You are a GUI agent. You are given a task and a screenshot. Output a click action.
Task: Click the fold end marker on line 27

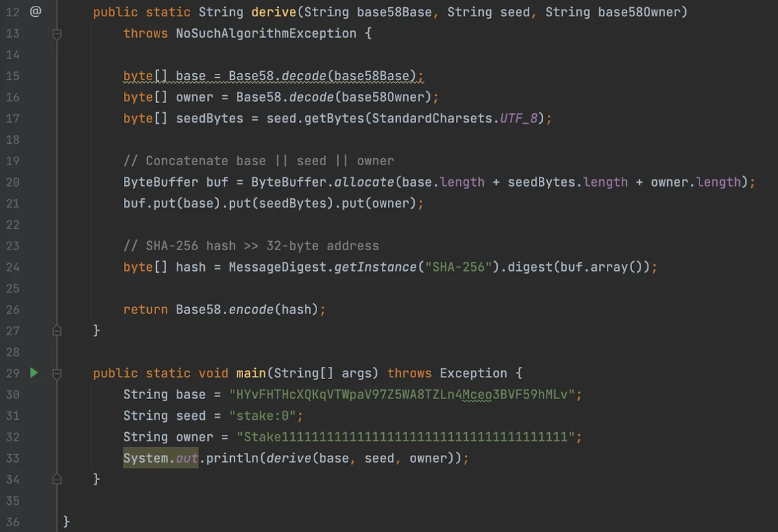[x=57, y=330]
